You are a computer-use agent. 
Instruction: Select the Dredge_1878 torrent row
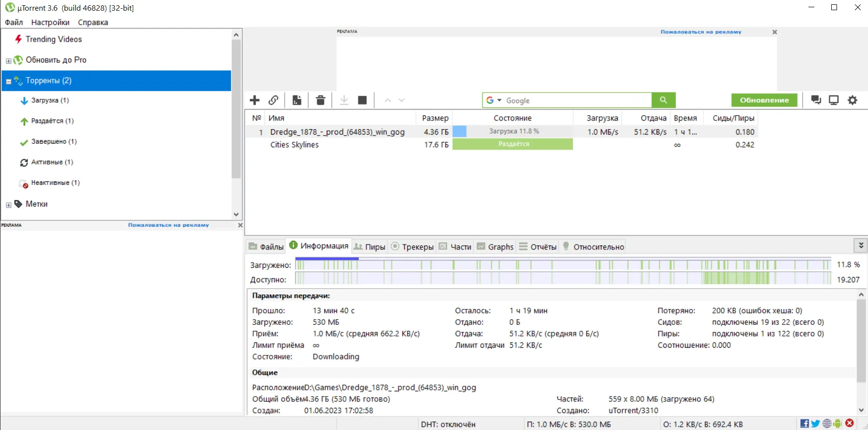[501, 132]
